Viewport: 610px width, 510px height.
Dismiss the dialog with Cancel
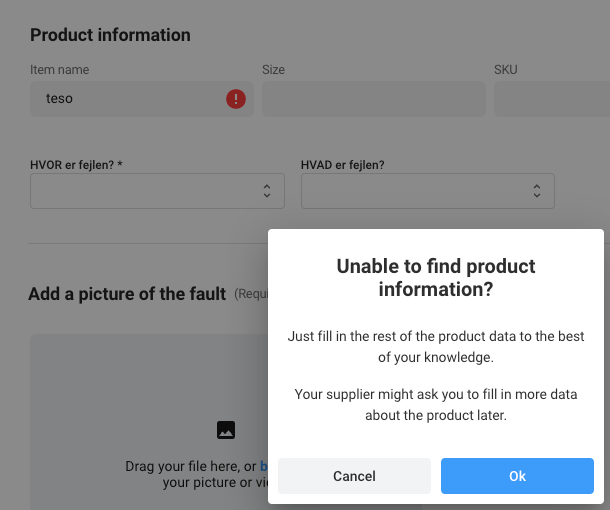[x=354, y=476]
